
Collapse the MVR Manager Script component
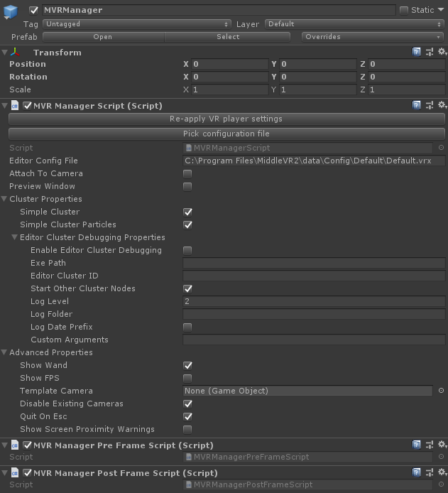point(4,106)
